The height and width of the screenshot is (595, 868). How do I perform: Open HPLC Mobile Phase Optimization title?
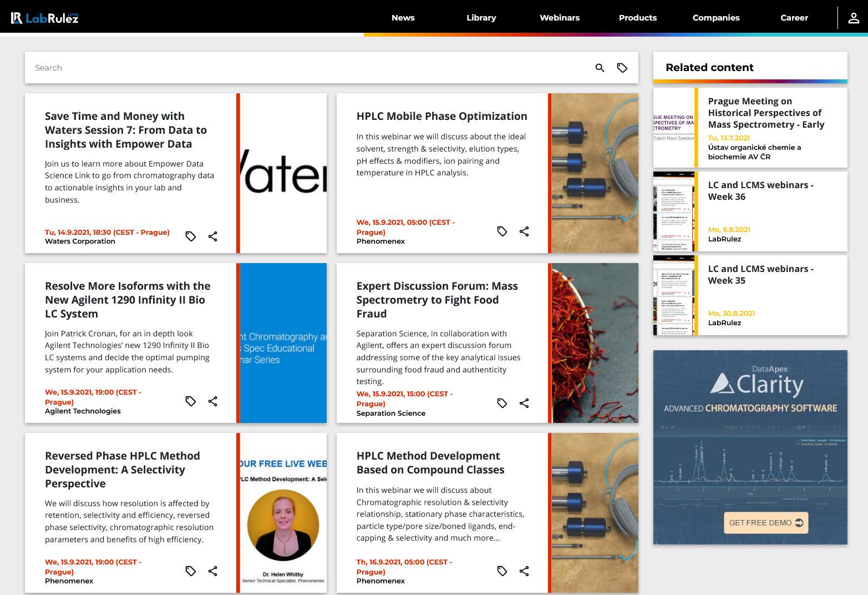(x=442, y=116)
